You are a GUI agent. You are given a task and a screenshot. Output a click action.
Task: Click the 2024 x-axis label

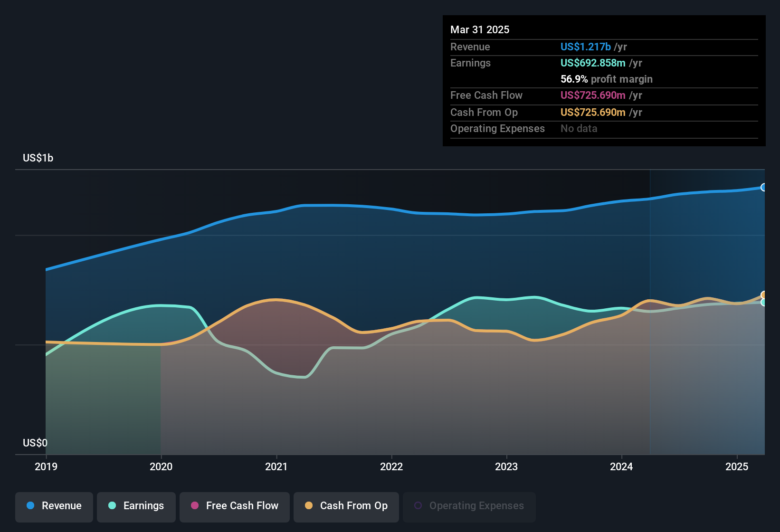[621, 466]
